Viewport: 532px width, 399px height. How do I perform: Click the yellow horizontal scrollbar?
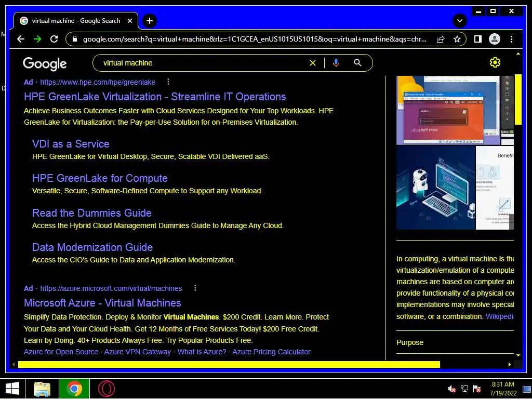229,364
